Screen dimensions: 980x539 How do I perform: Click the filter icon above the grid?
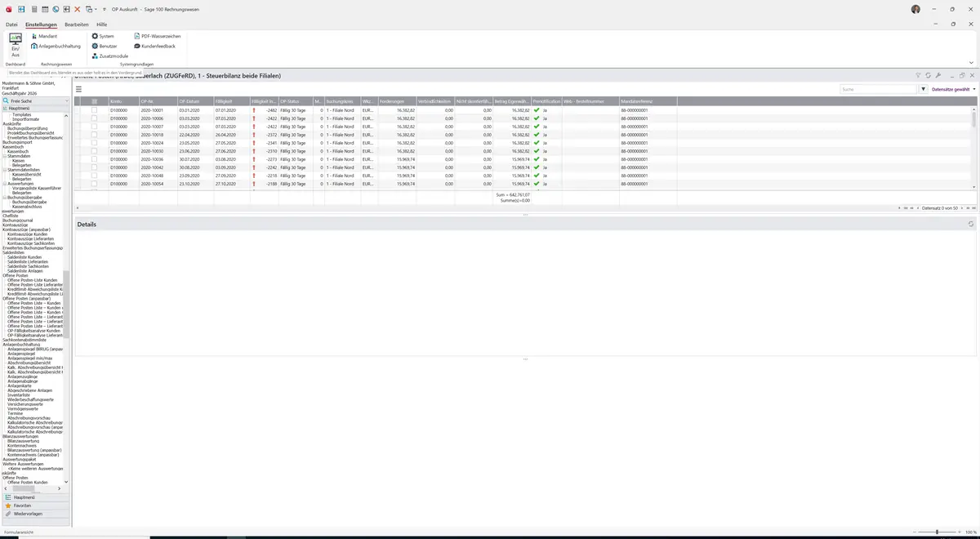pos(918,75)
